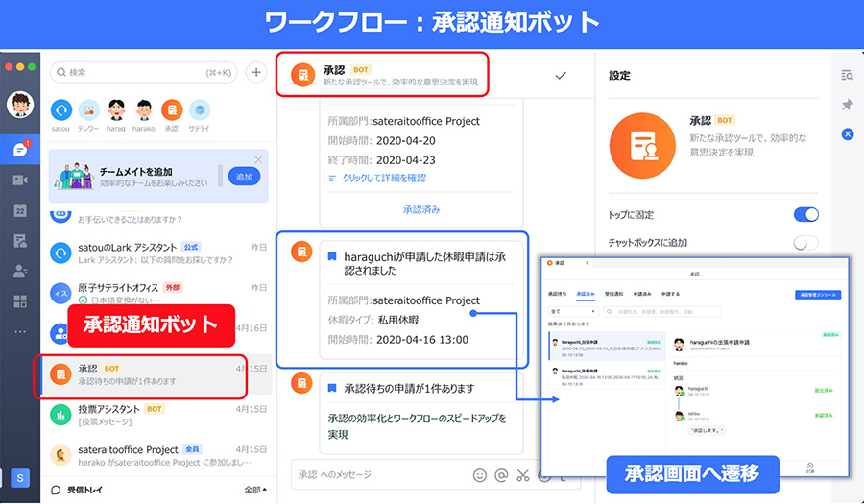The width and height of the screenshot is (864, 504).
Task: Select the 承認 BOT chat in the list
Action: (x=158, y=374)
